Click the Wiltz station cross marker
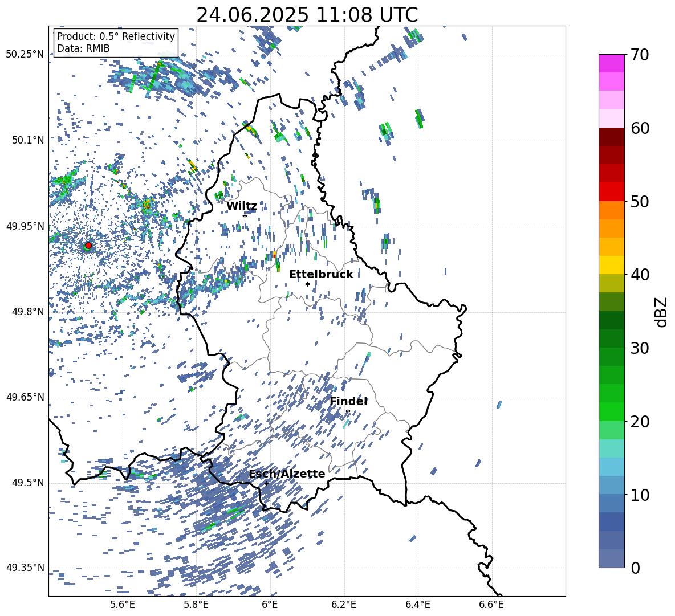 coord(245,215)
